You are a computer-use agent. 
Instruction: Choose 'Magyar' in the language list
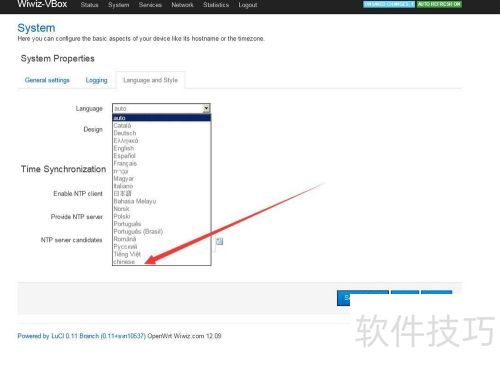[162, 178]
